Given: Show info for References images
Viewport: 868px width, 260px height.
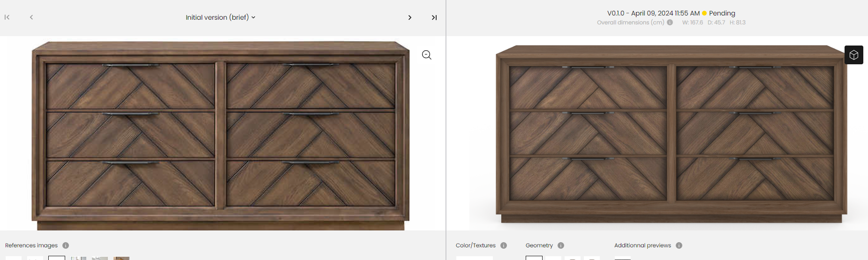Looking at the screenshot, I should tap(66, 245).
